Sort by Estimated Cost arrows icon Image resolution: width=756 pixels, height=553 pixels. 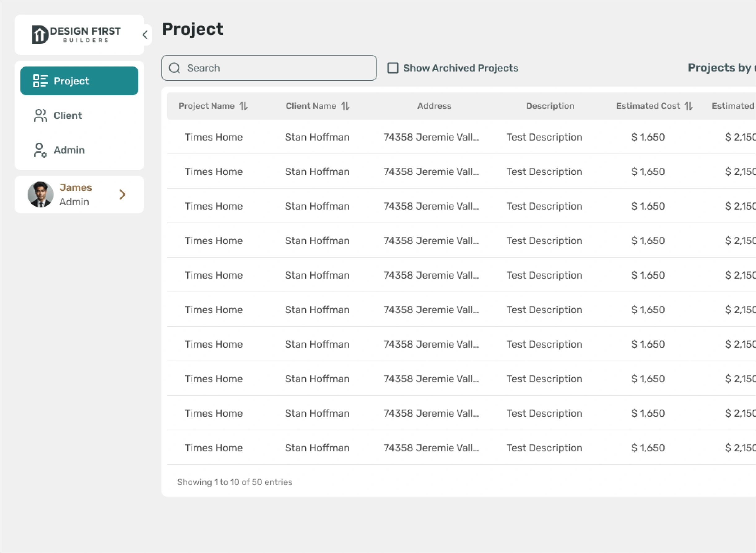click(x=689, y=106)
